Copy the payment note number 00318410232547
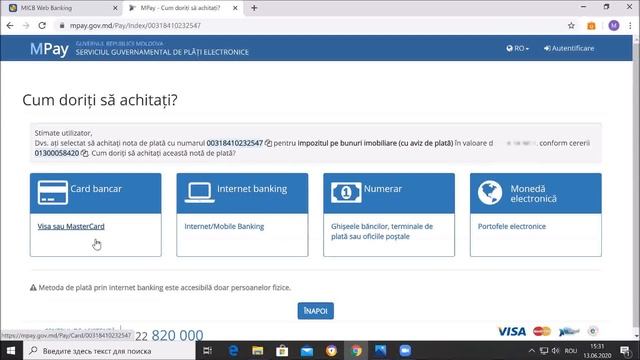640x360 pixels. [268, 143]
